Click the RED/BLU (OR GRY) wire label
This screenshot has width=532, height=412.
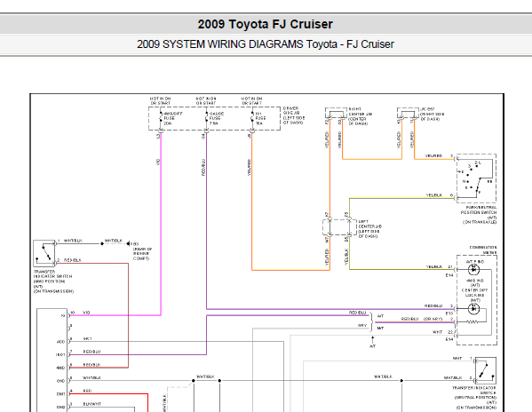422,319
